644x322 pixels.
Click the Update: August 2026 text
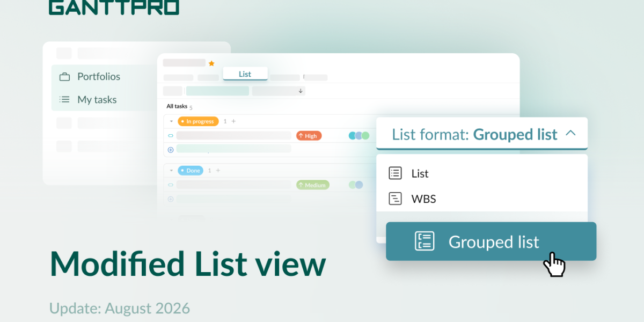coord(120,308)
